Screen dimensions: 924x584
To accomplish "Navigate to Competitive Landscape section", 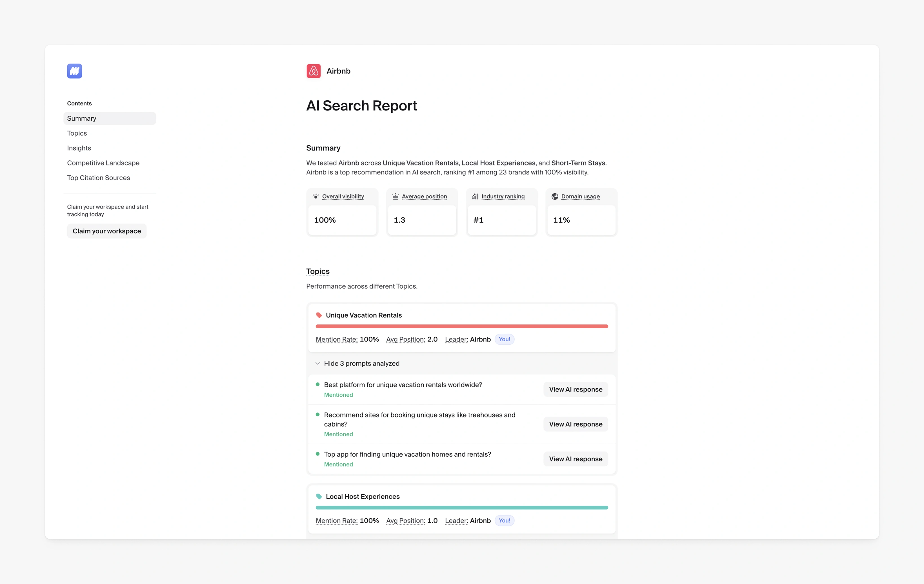I will click(x=103, y=163).
